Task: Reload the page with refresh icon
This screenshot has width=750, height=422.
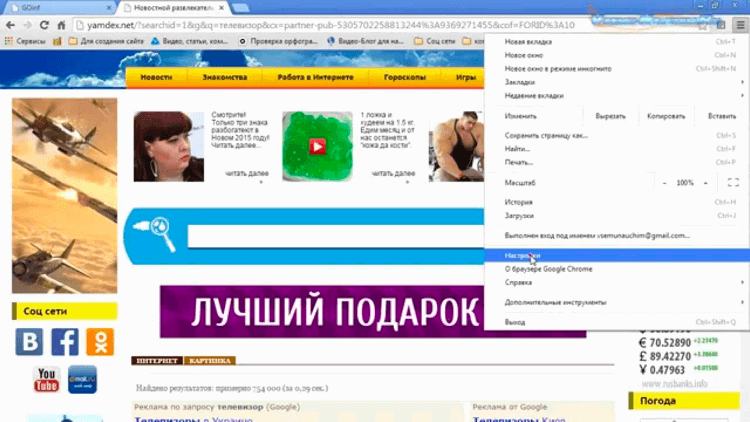Action: [44, 25]
